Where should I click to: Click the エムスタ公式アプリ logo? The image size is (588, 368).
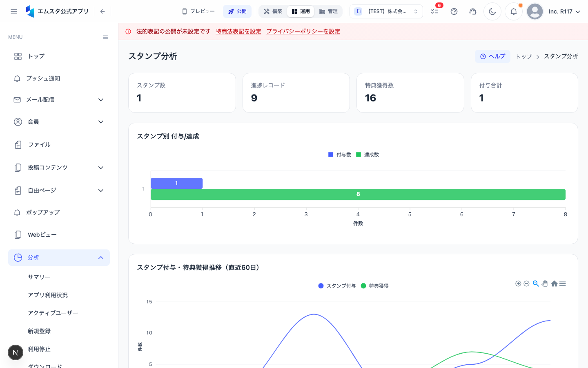pos(57,11)
